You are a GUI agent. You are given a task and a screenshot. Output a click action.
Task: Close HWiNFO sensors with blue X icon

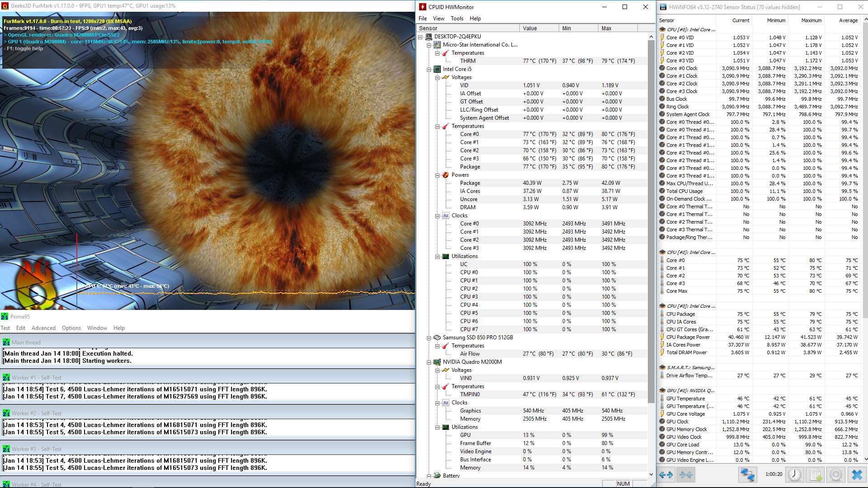(857, 475)
